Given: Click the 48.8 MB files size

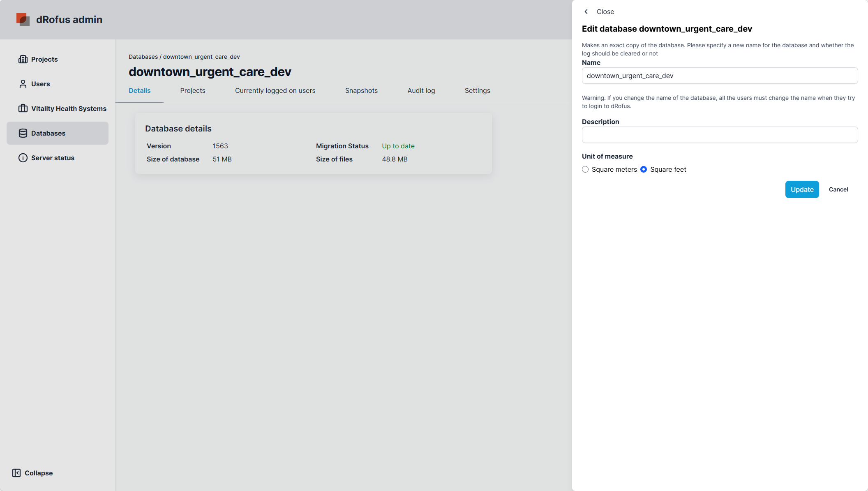Looking at the screenshot, I should coord(395,159).
